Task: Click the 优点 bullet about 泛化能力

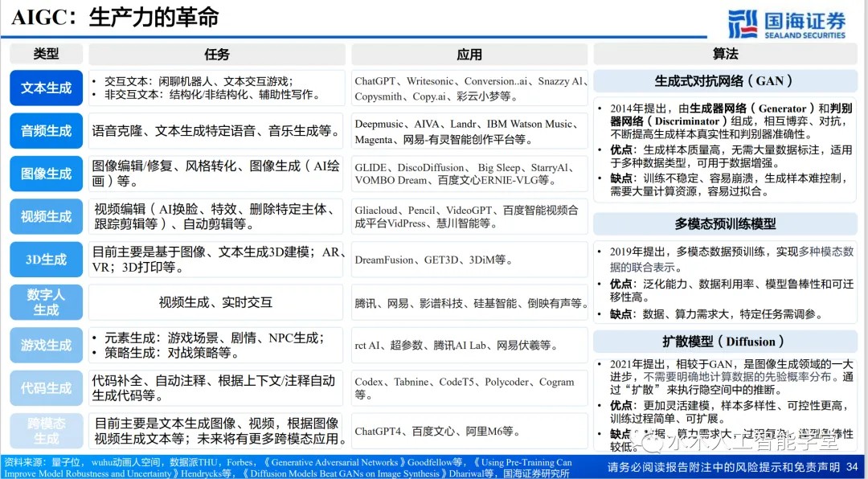Action: (725, 291)
